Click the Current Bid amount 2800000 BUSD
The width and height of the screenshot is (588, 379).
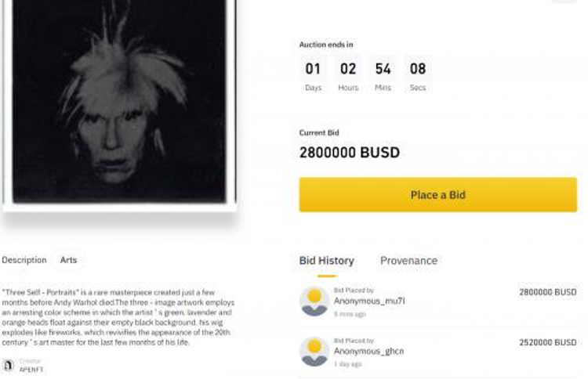pyautogui.click(x=349, y=153)
